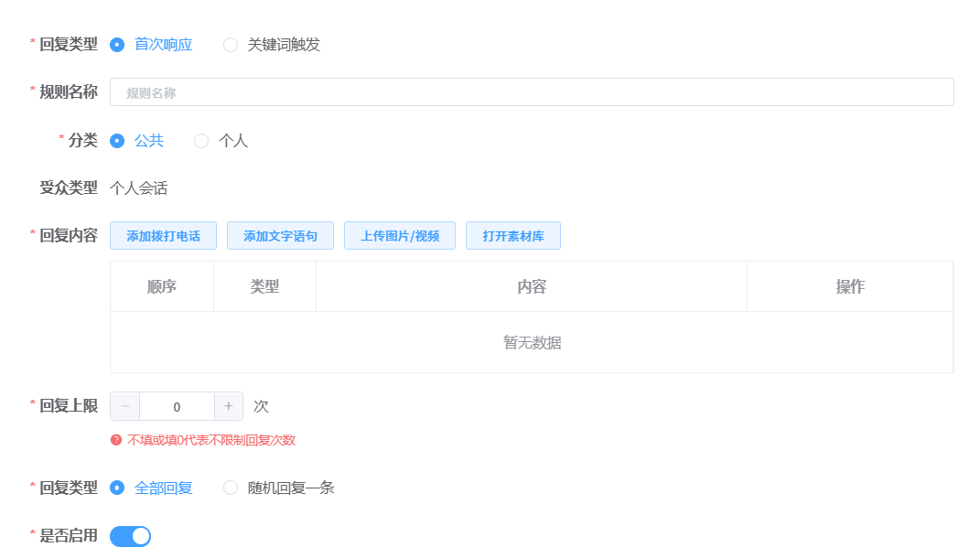This screenshot has height=558, width=980.
Task: Toggle the 是否启用 switch
Action: click(131, 536)
